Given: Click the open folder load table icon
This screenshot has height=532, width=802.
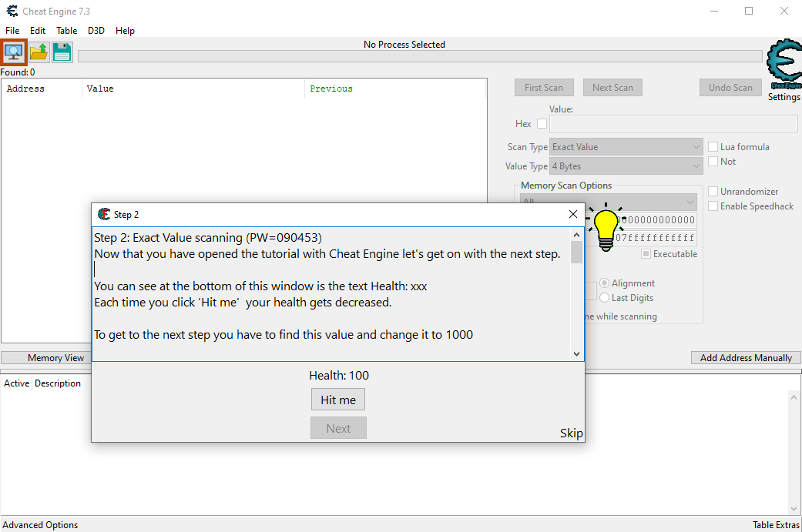Looking at the screenshot, I should point(39,52).
